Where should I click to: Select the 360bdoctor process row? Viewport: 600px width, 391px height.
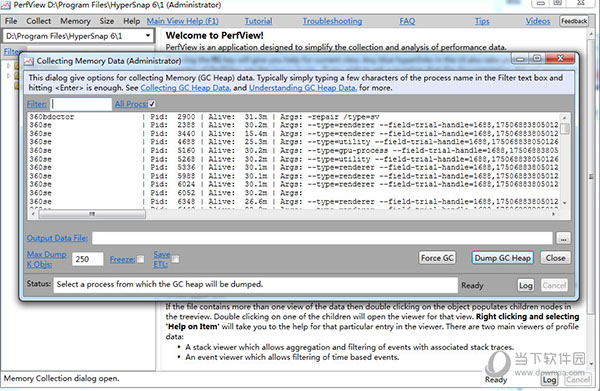point(294,117)
